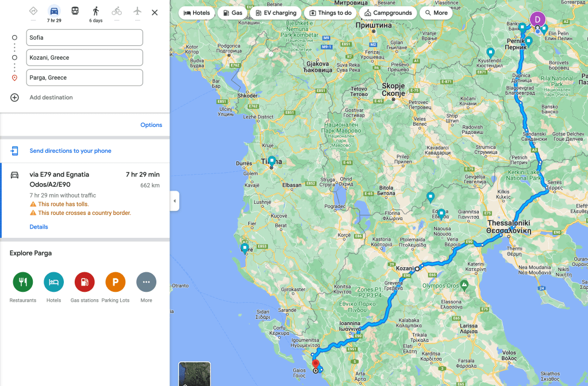Filter map by Hotels chip

coord(197,13)
